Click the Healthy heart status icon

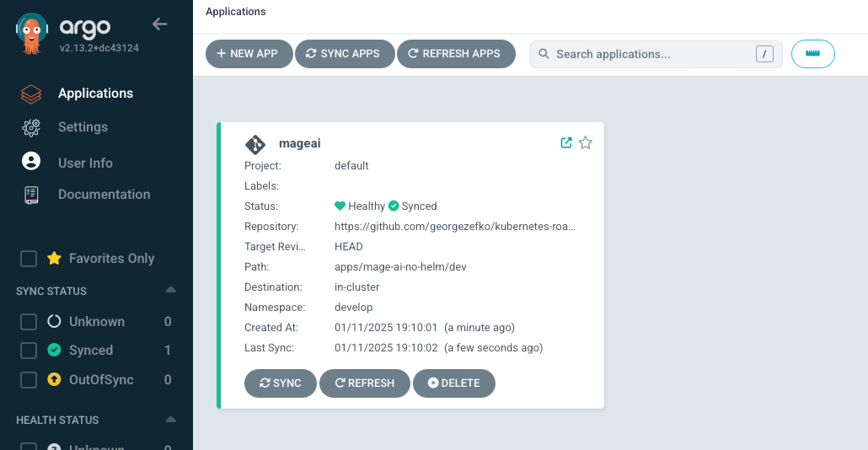tap(340, 206)
